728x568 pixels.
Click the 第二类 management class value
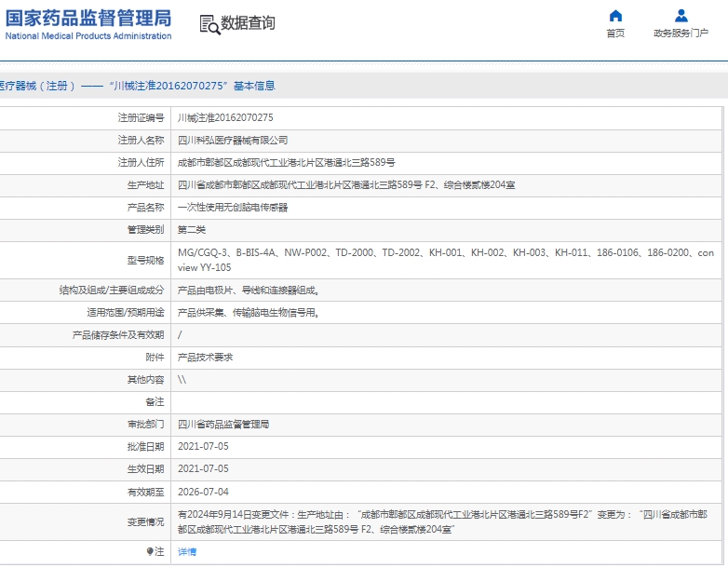191,229
